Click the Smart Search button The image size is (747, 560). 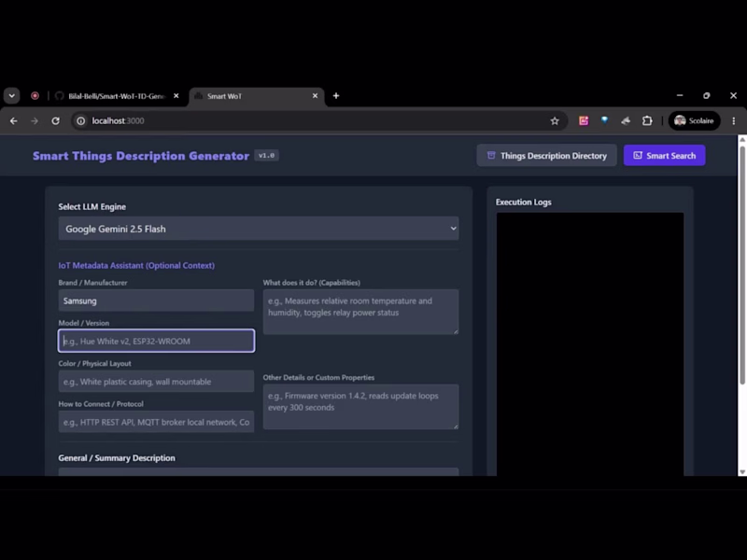click(664, 156)
